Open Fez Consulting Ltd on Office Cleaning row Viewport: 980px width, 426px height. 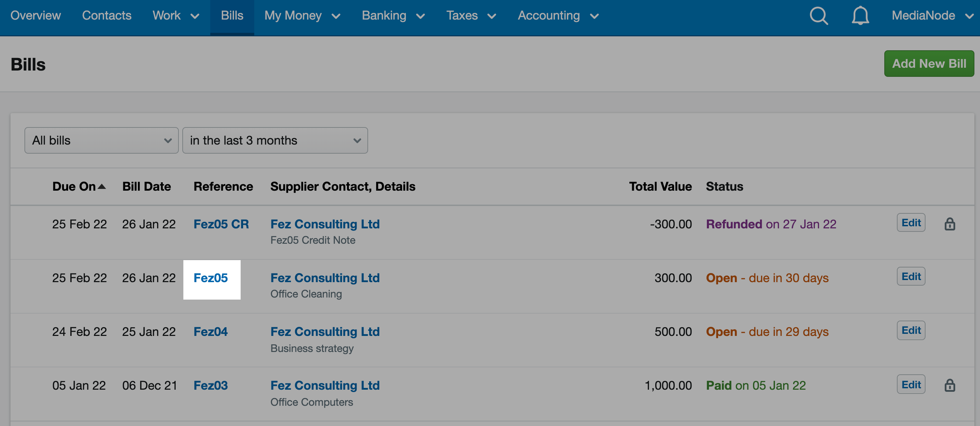point(325,278)
